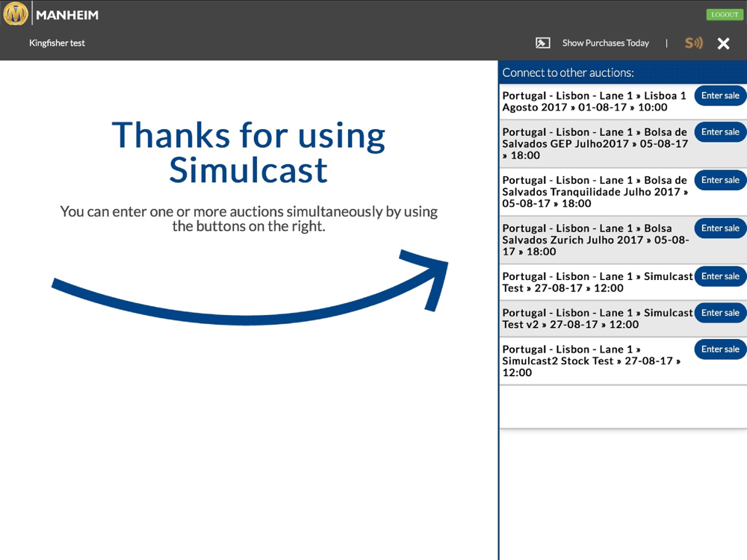Enter sale for Salvados Tranquilidade Julho 2017

720,181
